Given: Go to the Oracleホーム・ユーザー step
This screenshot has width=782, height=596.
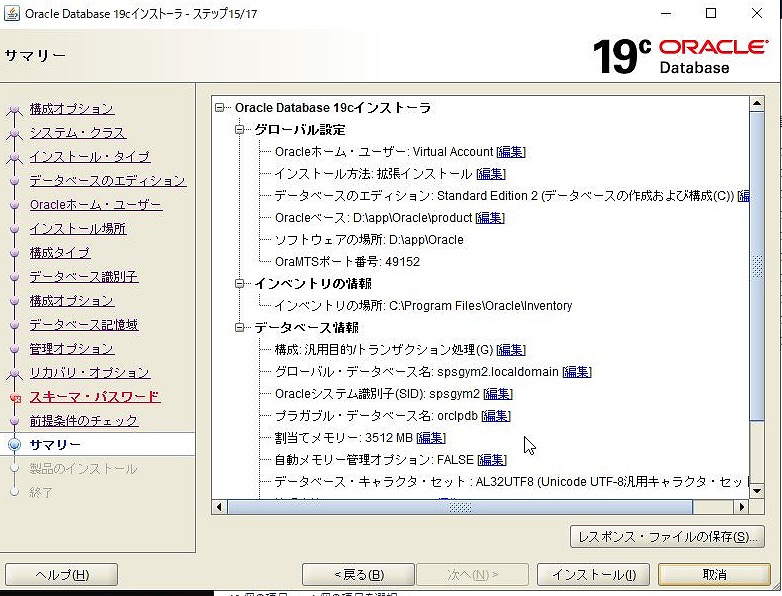Looking at the screenshot, I should [x=96, y=204].
